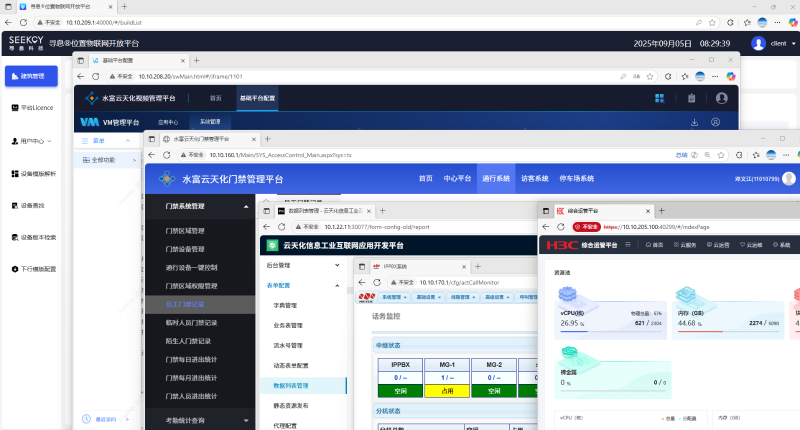This screenshot has height=430, width=800.
Task: Collapse the 菜单 panel in VM管理平台
Action: [128, 141]
